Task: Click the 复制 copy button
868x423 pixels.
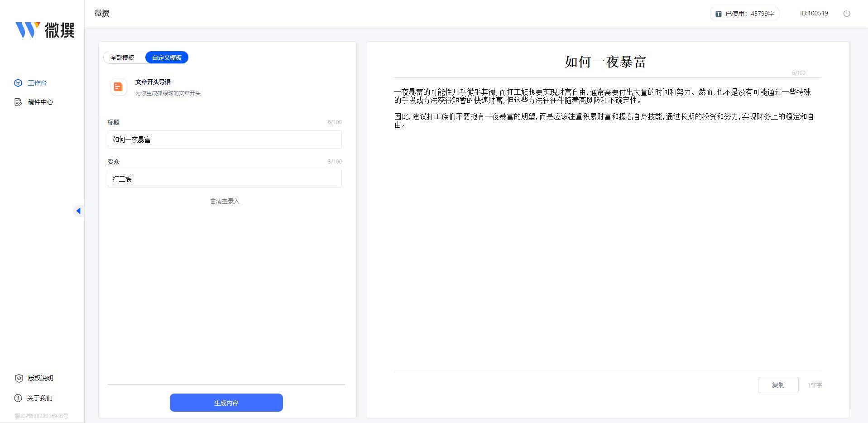Action: [x=778, y=385]
